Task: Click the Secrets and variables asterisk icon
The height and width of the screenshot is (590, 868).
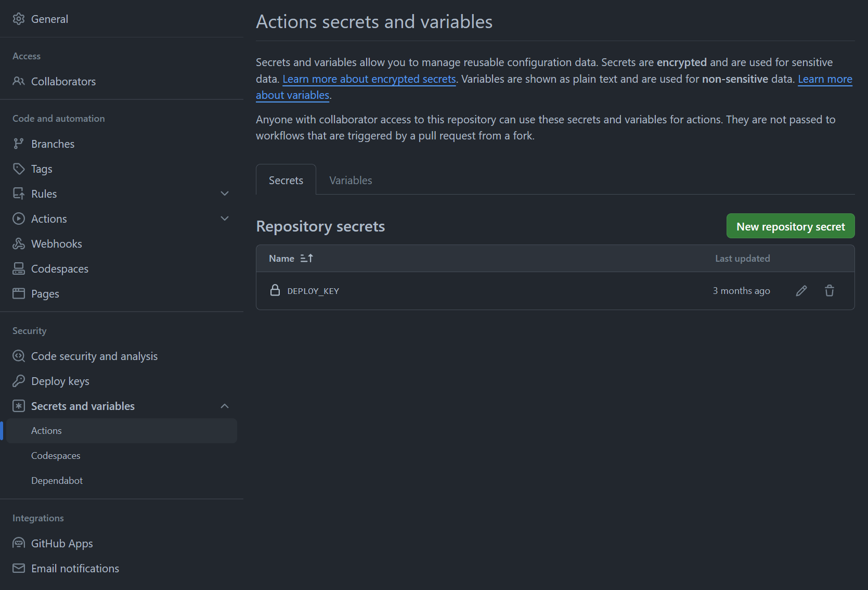Action: click(x=19, y=406)
